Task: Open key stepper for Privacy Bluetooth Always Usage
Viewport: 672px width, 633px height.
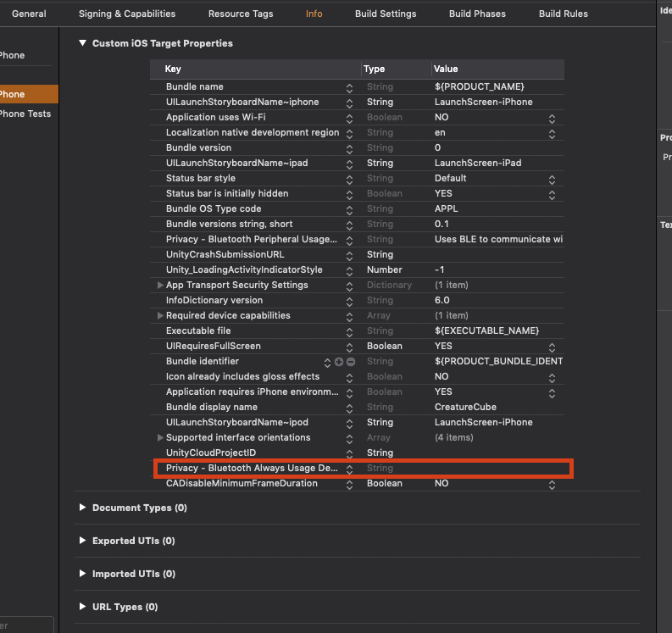Action: tap(349, 469)
